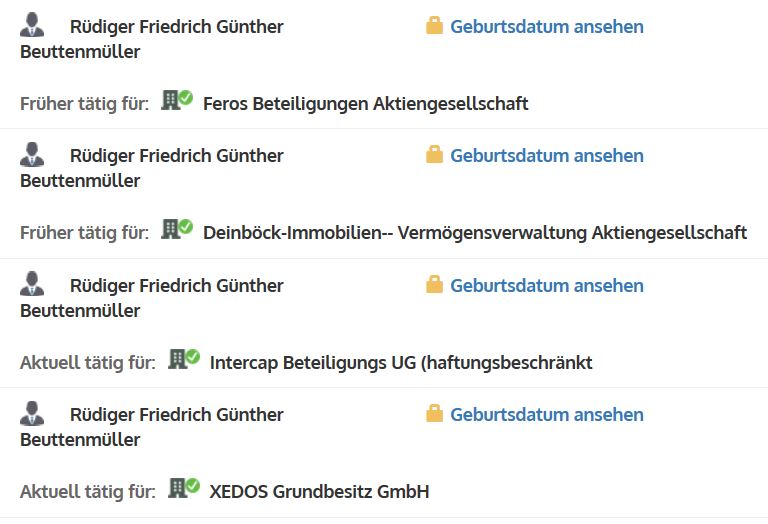Open Geburtsdatum ansehen in XEDOS entry

coord(547,415)
